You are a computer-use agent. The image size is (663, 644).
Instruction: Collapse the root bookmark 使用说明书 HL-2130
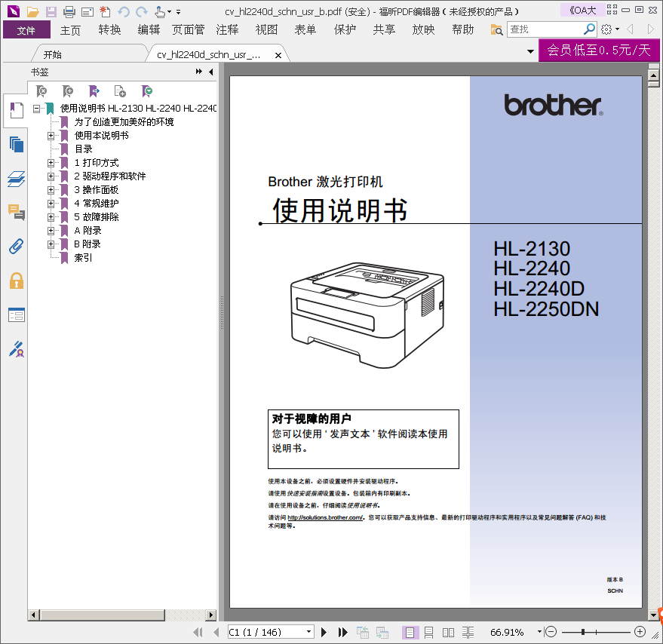[37, 109]
